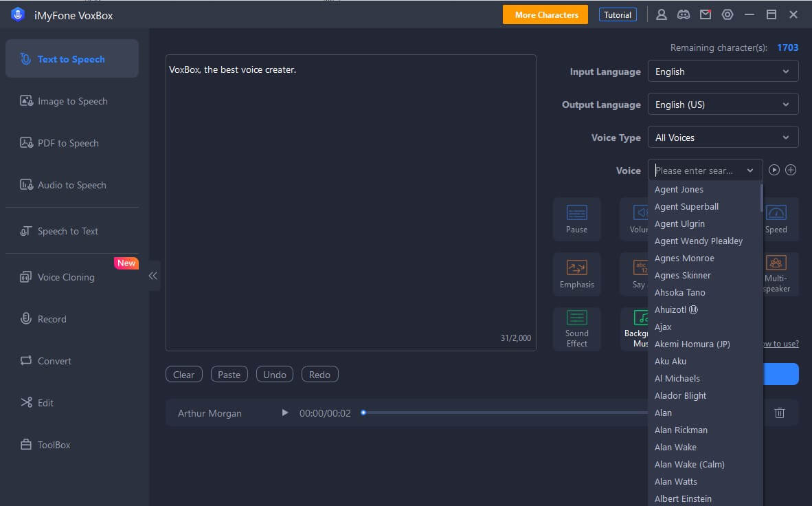
Task: Choose Alan Watts voice
Action: pos(704,481)
